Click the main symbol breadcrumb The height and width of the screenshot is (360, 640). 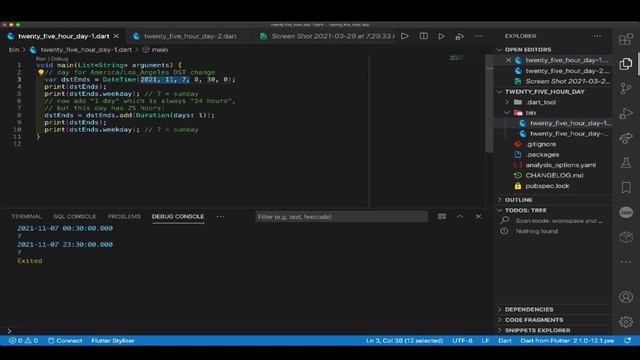[x=160, y=50]
